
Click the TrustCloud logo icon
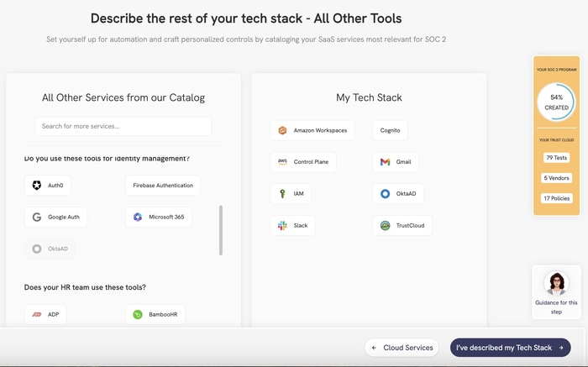tap(385, 225)
